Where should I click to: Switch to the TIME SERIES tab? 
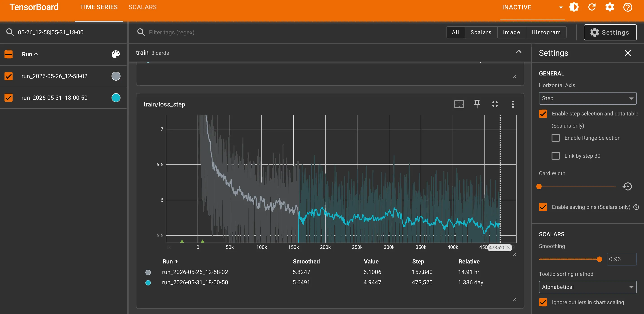[99, 7]
